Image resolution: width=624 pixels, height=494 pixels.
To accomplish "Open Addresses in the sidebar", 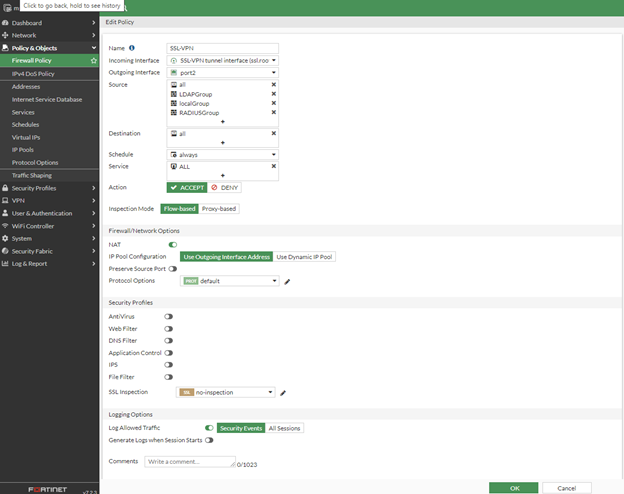I will coord(26,87).
